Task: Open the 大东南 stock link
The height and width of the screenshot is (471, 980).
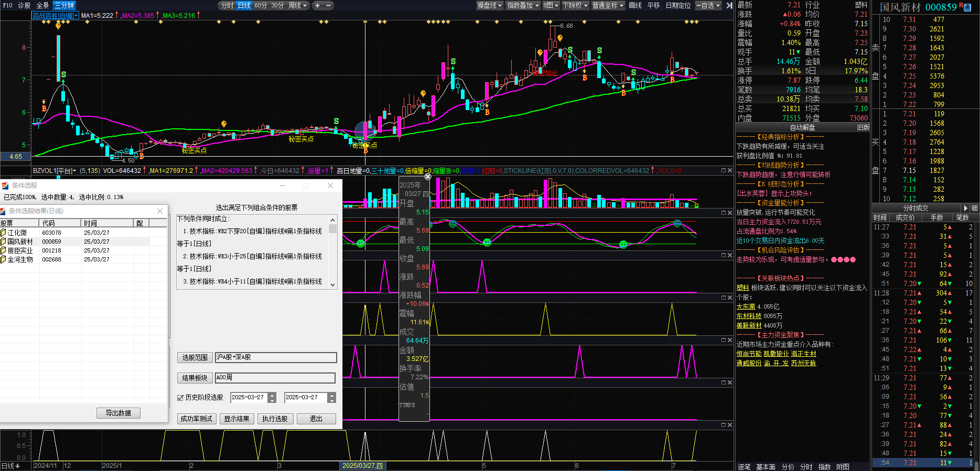Action: [746, 306]
